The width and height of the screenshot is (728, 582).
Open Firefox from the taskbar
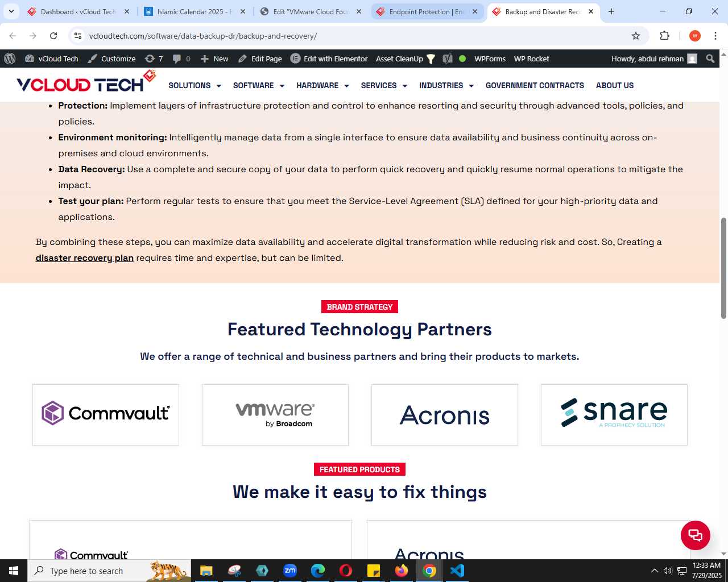(402, 571)
